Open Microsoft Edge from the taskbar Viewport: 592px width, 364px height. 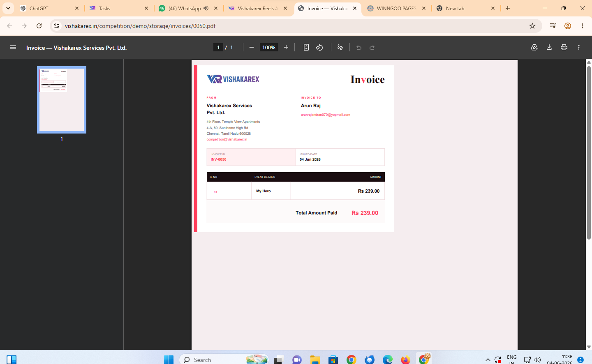[388, 359]
